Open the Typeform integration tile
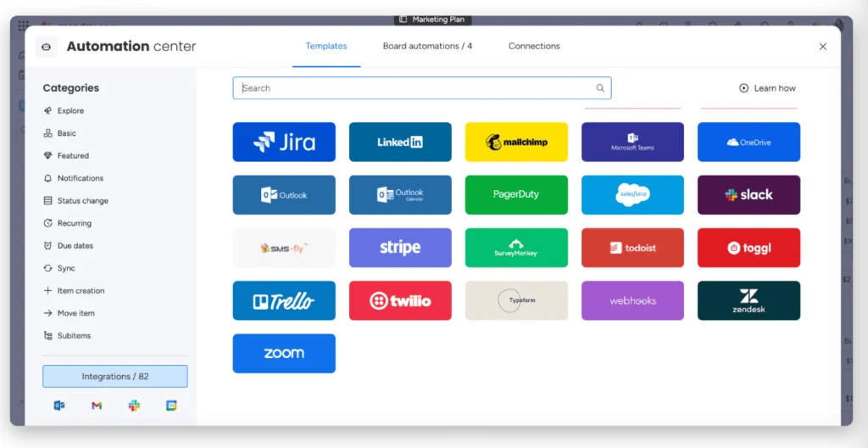The image size is (868, 448). 516,300
